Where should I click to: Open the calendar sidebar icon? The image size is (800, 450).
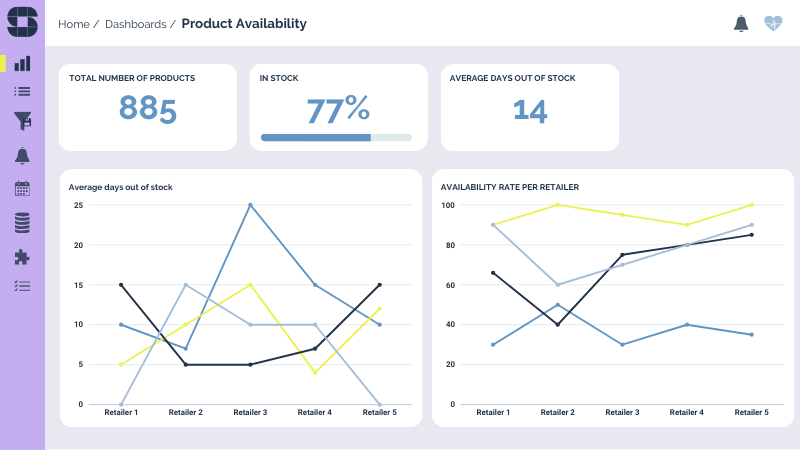tap(22, 188)
